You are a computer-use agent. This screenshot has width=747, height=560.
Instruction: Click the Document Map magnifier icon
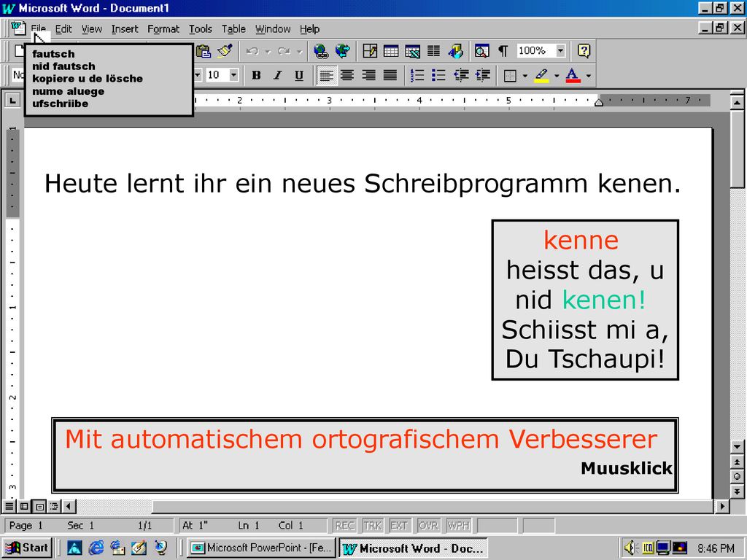481,51
